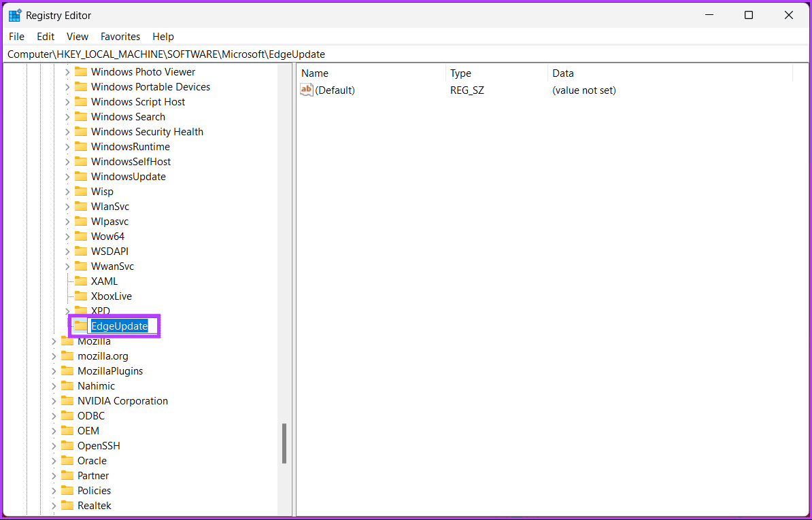This screenshot has height=520, width=812.
Task: Select the Realtek key label
Action: [x=95, y=506]
